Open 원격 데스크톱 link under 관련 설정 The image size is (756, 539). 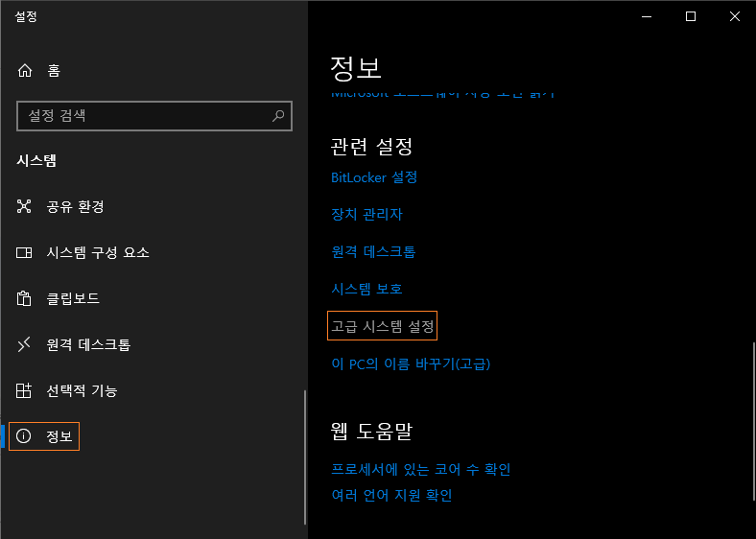pyautogui.click(x=373, y=251)
